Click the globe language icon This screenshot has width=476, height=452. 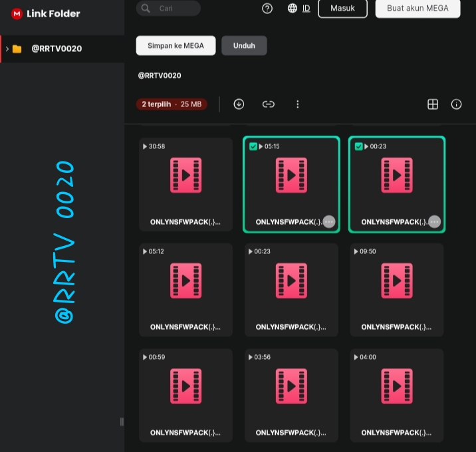[293, 8]
